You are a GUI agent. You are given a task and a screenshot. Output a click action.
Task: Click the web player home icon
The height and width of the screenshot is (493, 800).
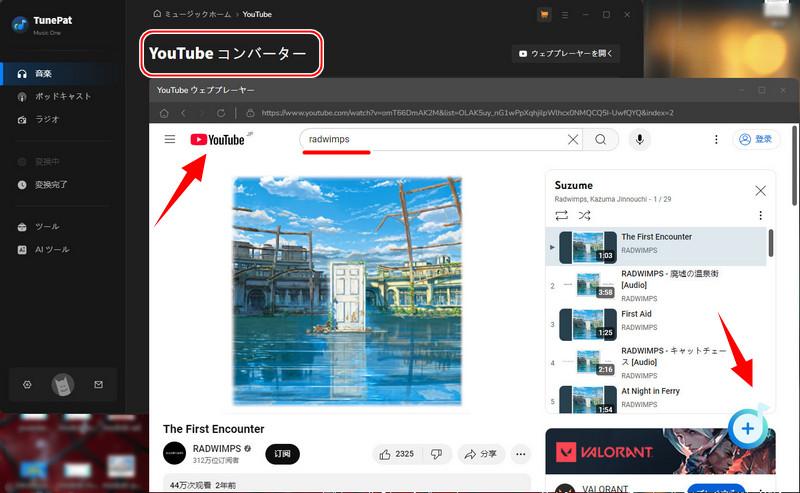pyautogui.click(x=164, y=113)
